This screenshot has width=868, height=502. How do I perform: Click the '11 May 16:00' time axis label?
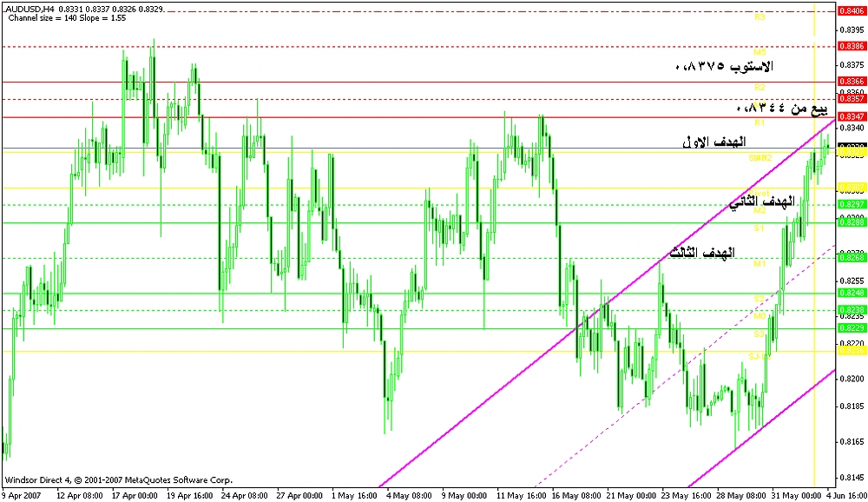520,495
